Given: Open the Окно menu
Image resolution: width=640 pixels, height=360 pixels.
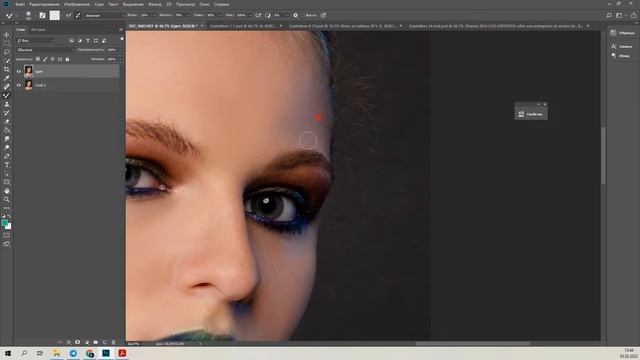Looking at the screenshot, I should coord(204,4).
